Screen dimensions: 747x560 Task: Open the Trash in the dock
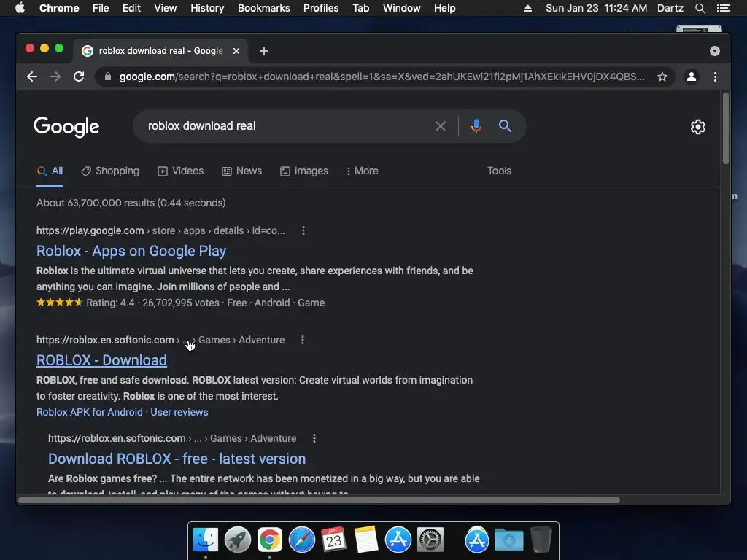point(541,540)
